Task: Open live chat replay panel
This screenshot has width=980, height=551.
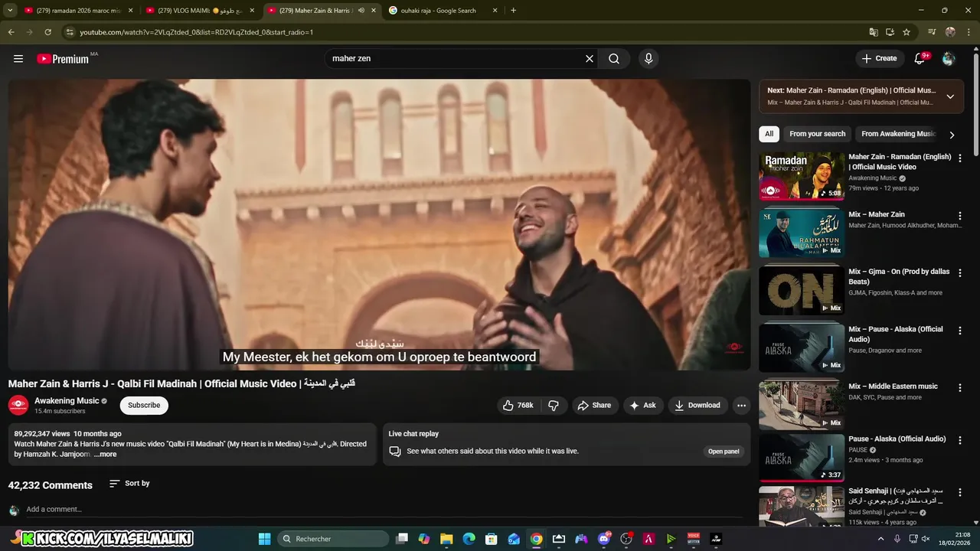Action: [x=723, y=452]
